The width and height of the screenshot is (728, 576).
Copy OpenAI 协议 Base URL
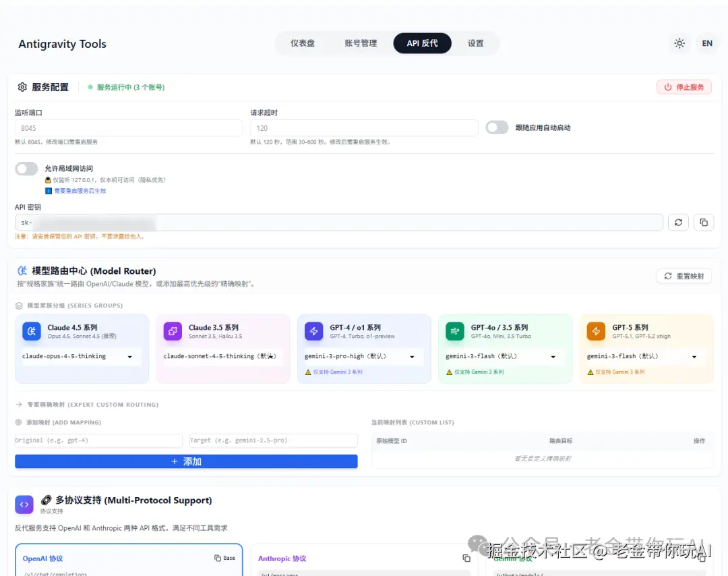click(x=224, y=558)
